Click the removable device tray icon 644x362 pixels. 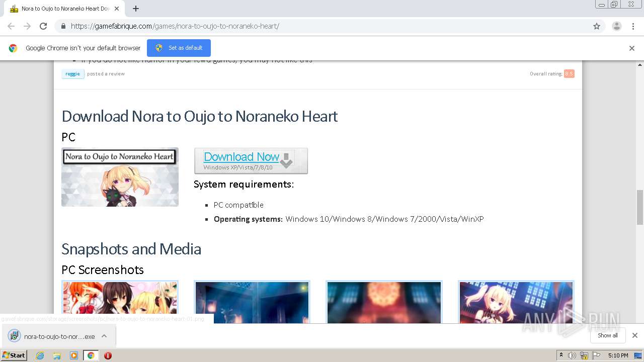coord(584,355)
